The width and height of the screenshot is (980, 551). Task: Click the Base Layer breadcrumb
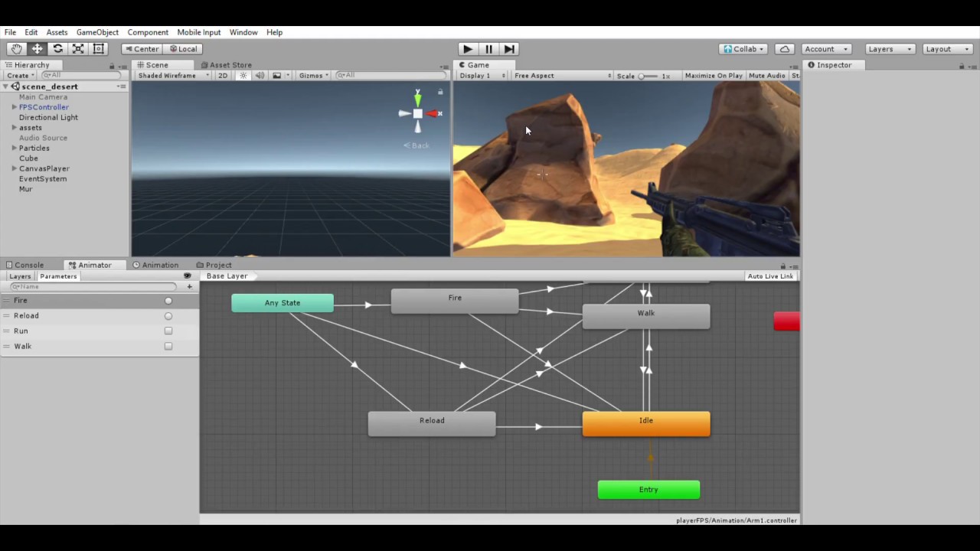(x=227, y=276)
